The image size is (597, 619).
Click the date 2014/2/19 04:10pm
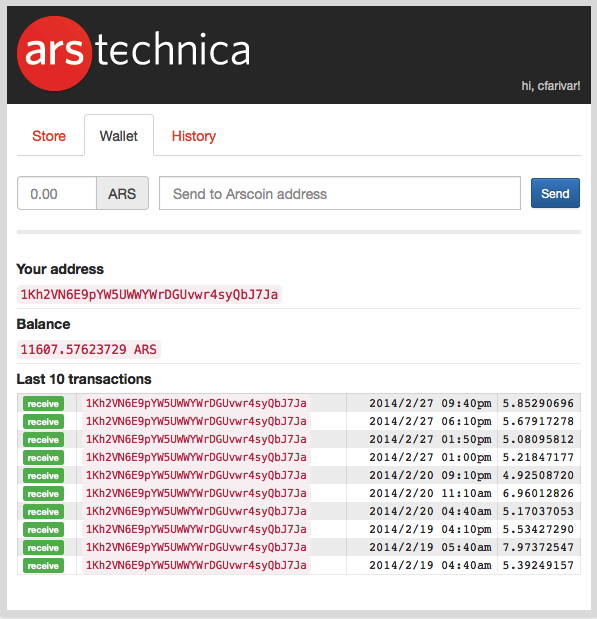430,529
